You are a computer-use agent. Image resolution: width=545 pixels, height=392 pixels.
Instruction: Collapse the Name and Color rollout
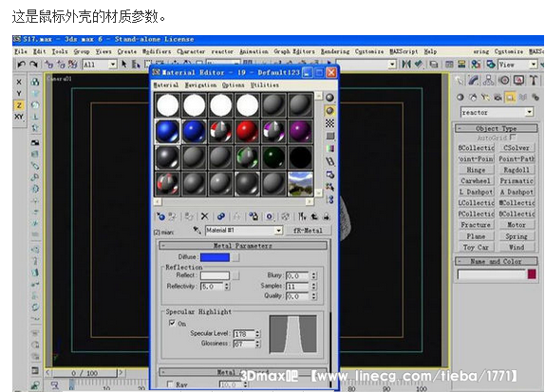(496, 261)
